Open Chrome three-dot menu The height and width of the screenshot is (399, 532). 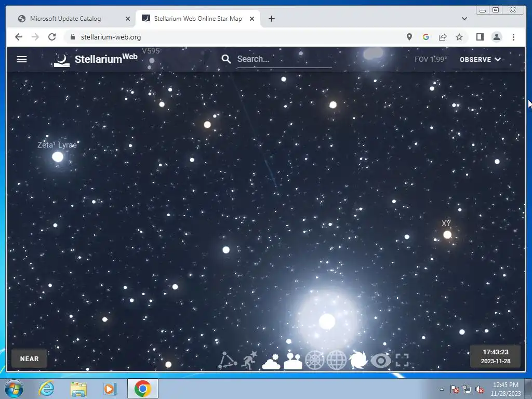click(513, 37)
